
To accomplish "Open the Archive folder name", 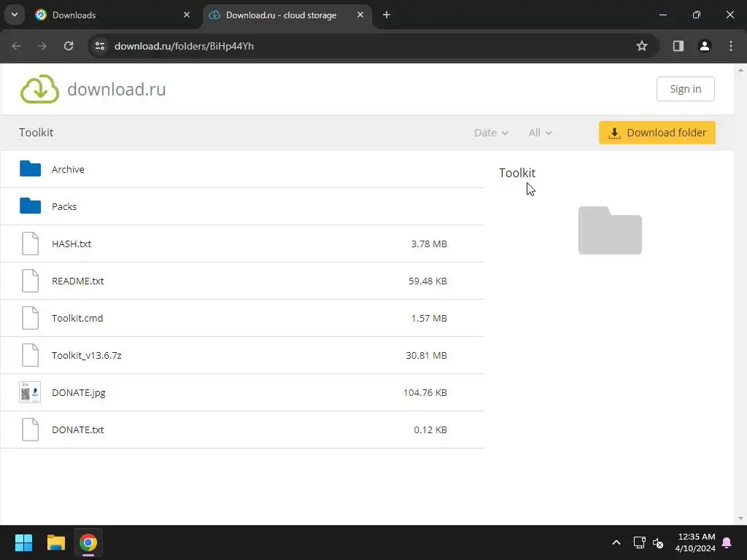I will 68,169.
